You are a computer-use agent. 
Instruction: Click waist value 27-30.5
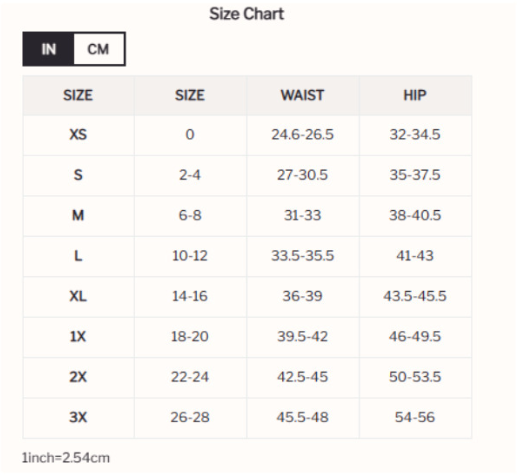coord(302,175)
